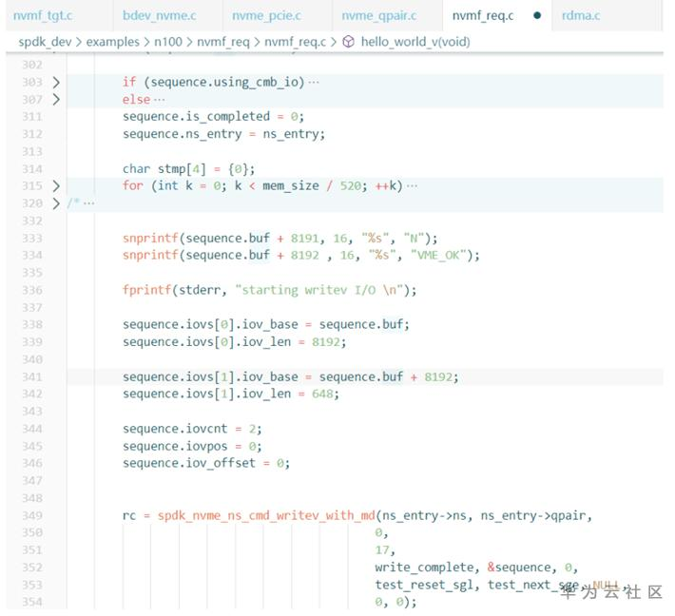Viewport: 675px width, 616px height.
Task: Click the function symbol cube icon
Action: pos(348,42)
